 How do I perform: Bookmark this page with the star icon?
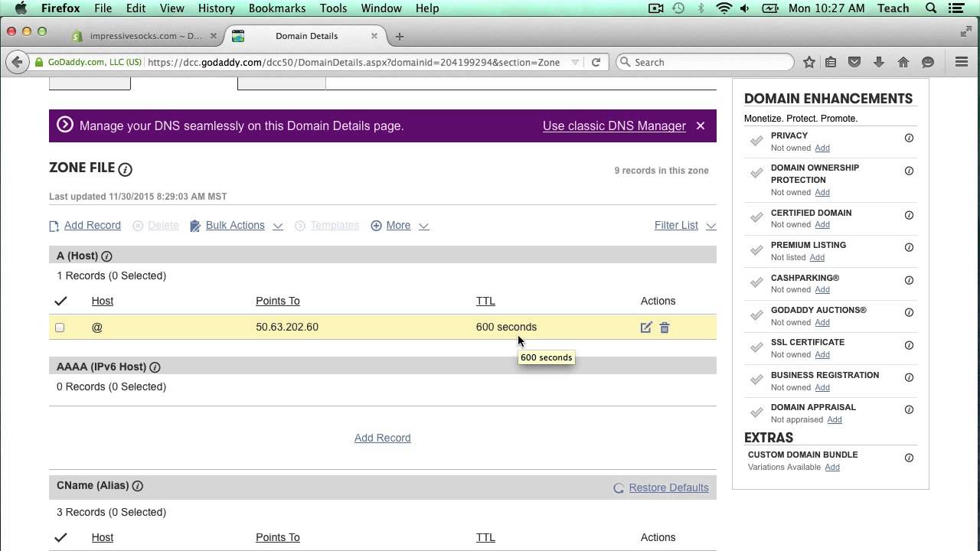(808, 62)
